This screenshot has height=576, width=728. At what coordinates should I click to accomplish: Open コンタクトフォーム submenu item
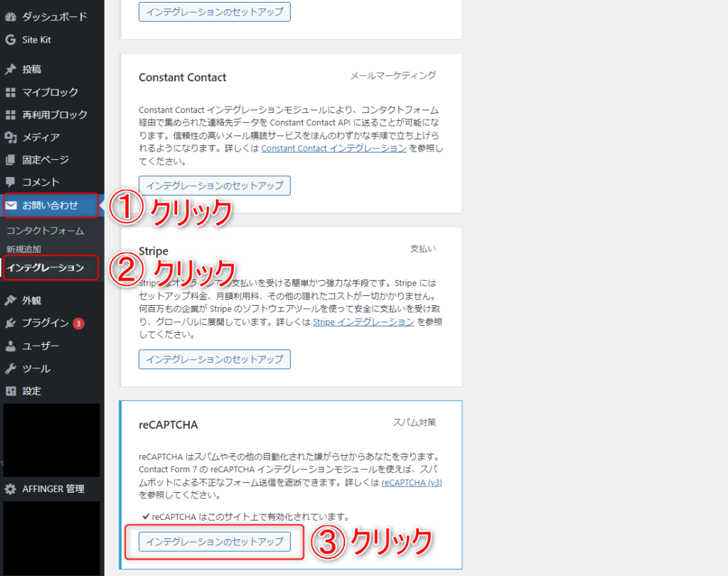tap(45, 231)
